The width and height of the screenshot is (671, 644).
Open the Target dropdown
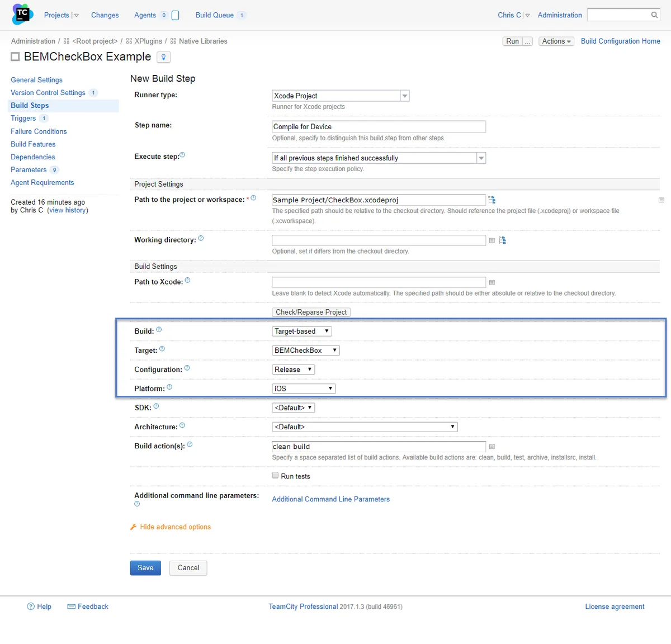coord(306,351)
